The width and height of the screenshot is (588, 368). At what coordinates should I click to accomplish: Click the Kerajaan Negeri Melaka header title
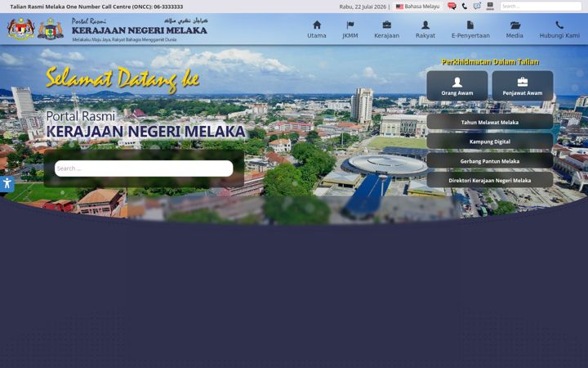pyautogui.click(x=139, y=30)
